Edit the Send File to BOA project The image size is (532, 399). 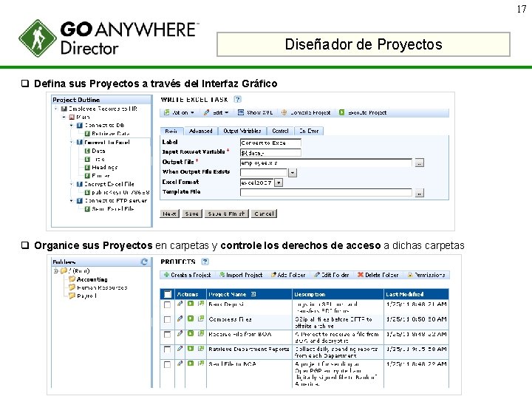(x=180, y=364)
